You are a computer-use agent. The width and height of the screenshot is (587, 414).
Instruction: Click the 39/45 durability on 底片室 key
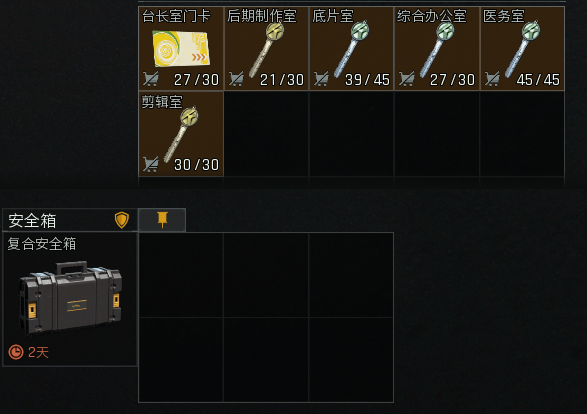coord(367,80)
